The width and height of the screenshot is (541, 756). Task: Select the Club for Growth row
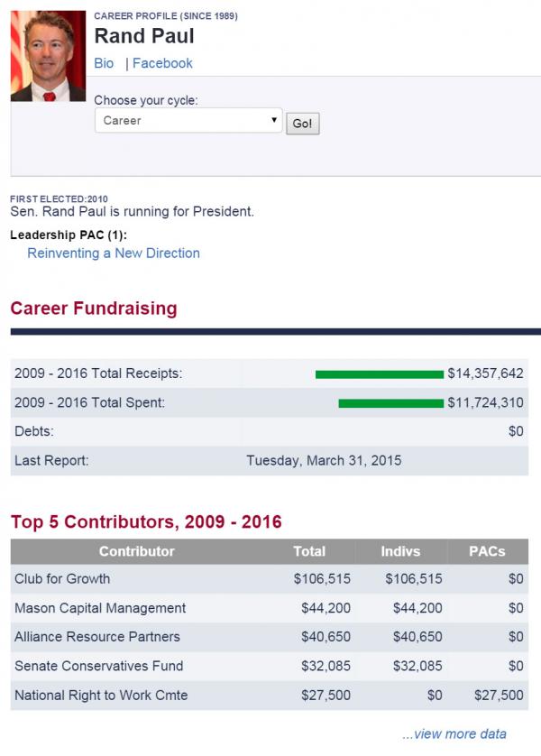coord(270,579)
